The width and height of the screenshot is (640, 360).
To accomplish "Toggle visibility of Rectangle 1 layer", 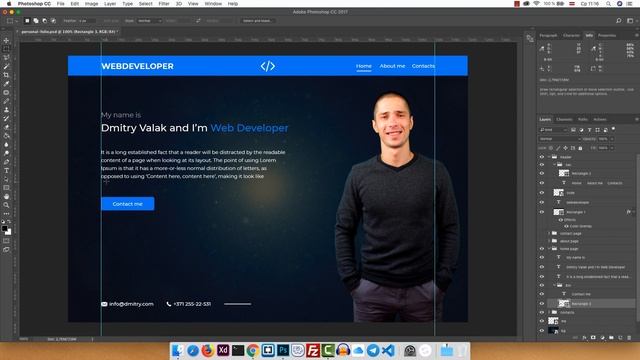I will [542, 212].
